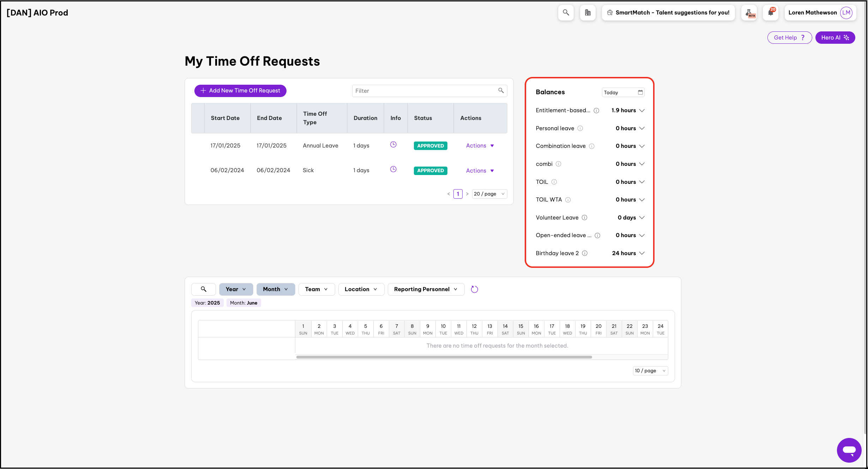868x469 pixels.
Task: Expand Entitlement-based 1.9 hours balance
Action: coord(642,110)
